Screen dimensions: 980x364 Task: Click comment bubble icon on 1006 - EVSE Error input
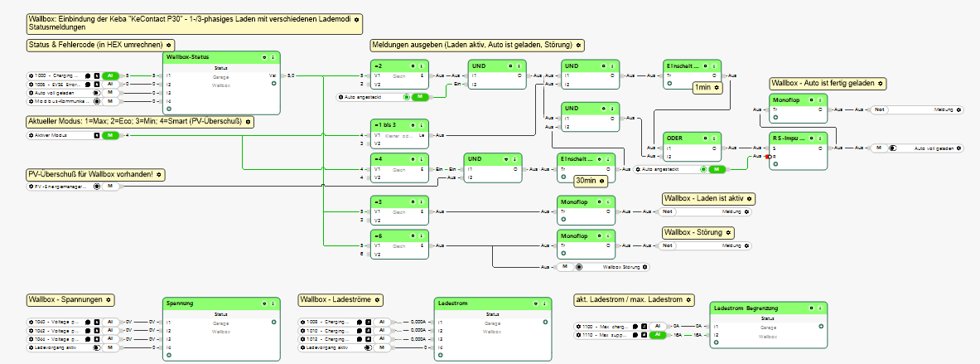pyautogui.click(x=88, y=84)
